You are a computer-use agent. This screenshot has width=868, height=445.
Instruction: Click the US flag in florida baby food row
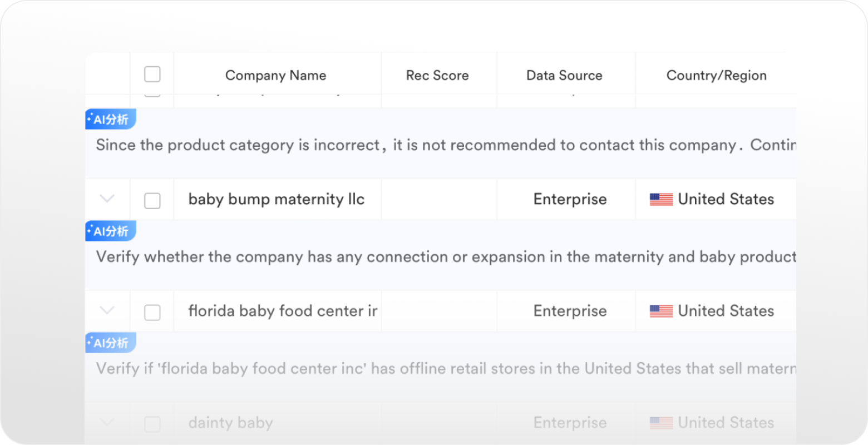point(661,311)
